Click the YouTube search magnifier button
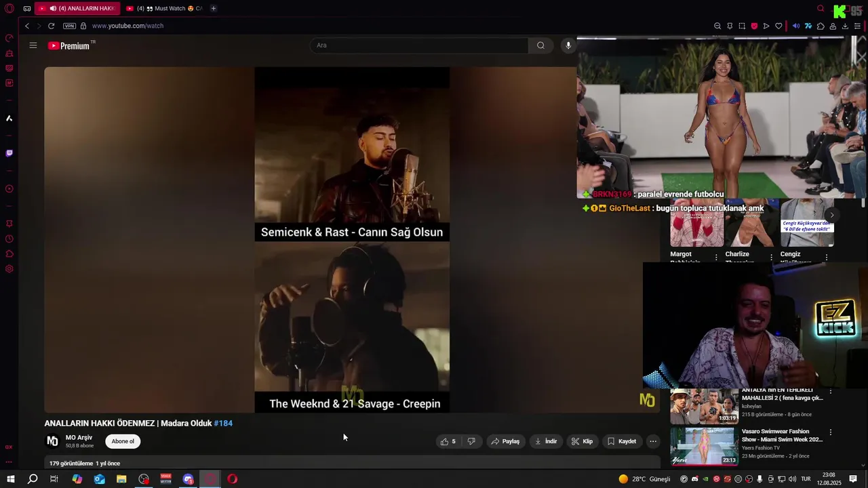 click(540, 45)
